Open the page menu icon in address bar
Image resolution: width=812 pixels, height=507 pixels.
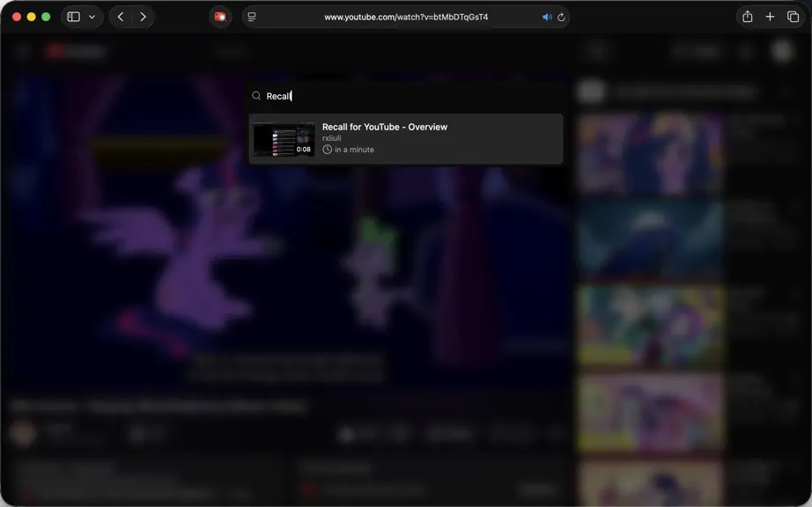point(252,17)
